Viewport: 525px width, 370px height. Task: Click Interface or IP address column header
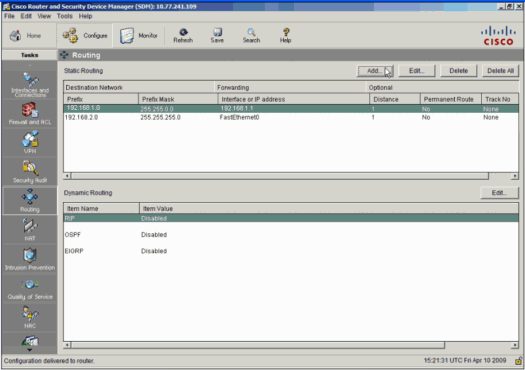[294, 99]
